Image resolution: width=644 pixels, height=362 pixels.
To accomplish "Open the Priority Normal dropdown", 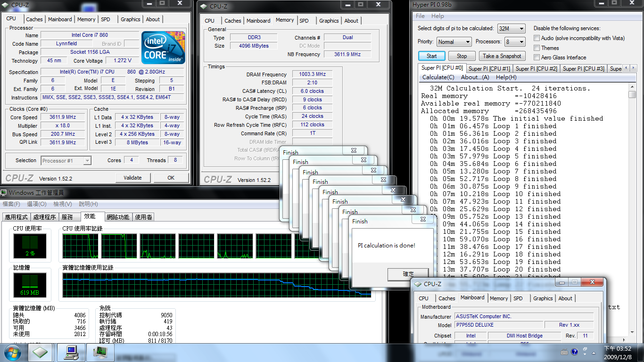I will pyautogui.click(x=454, y=42).
